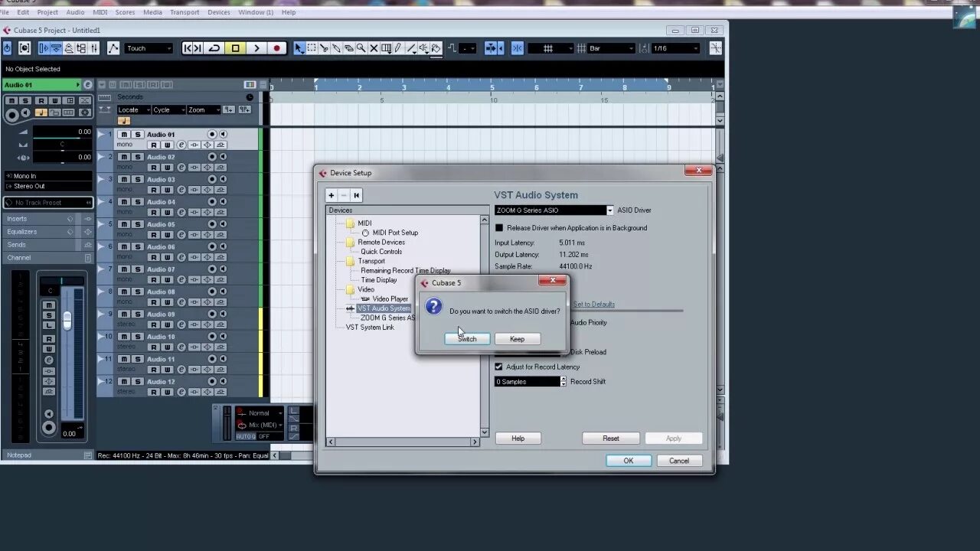Solo track Audio 02
The height and width of the screenshot is (551, 980).
point(137,157)
